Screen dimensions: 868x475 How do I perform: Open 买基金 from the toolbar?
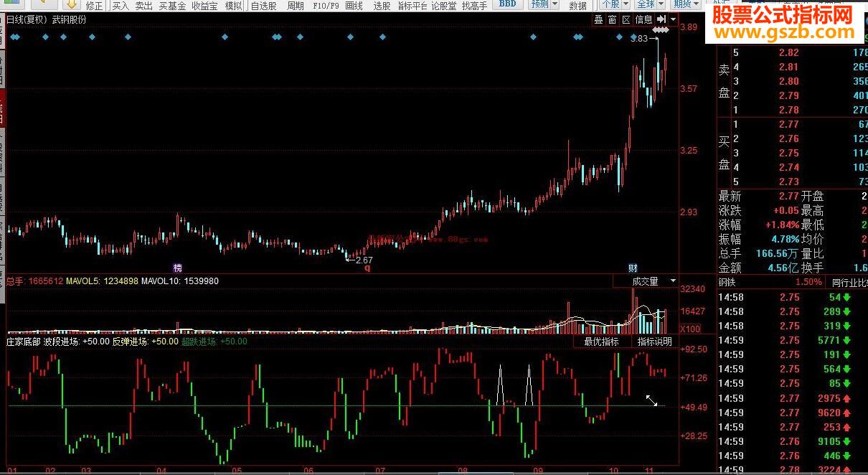[x=172, y=6]
